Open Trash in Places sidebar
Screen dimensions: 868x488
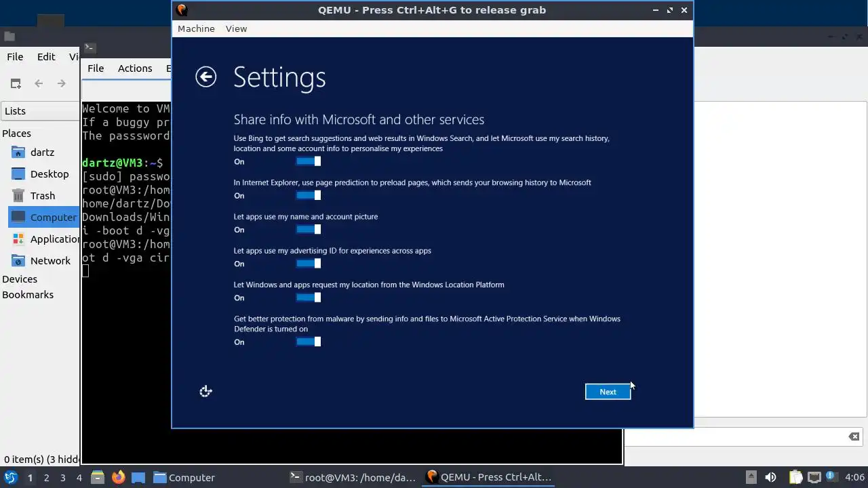[41, 196]
